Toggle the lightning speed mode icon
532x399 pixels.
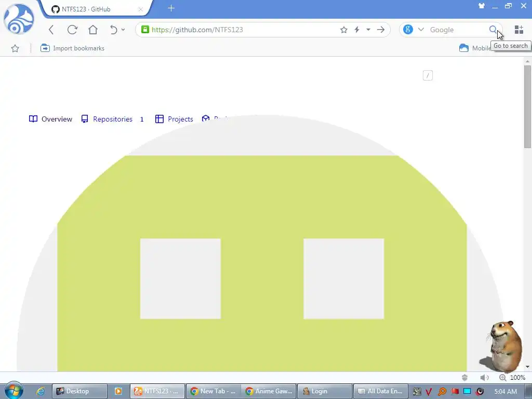click(x=356, y=30)
